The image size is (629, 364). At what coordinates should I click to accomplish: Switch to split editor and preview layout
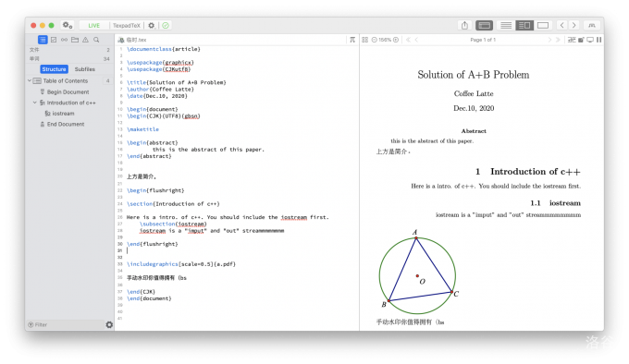click(x=524, y=25)
